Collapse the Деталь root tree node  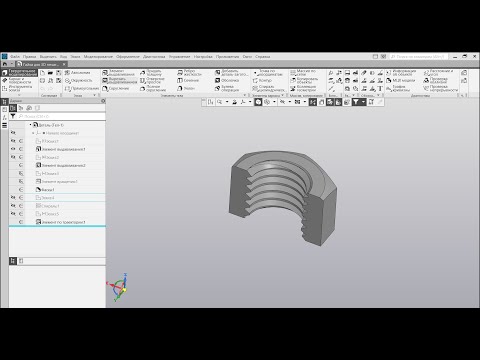pyautogui.click(x=30, y=125)
